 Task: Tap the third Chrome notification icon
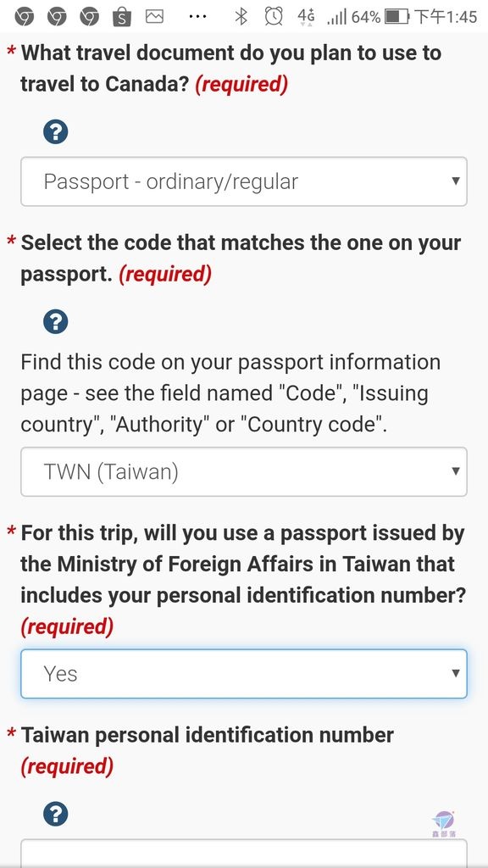89,17
